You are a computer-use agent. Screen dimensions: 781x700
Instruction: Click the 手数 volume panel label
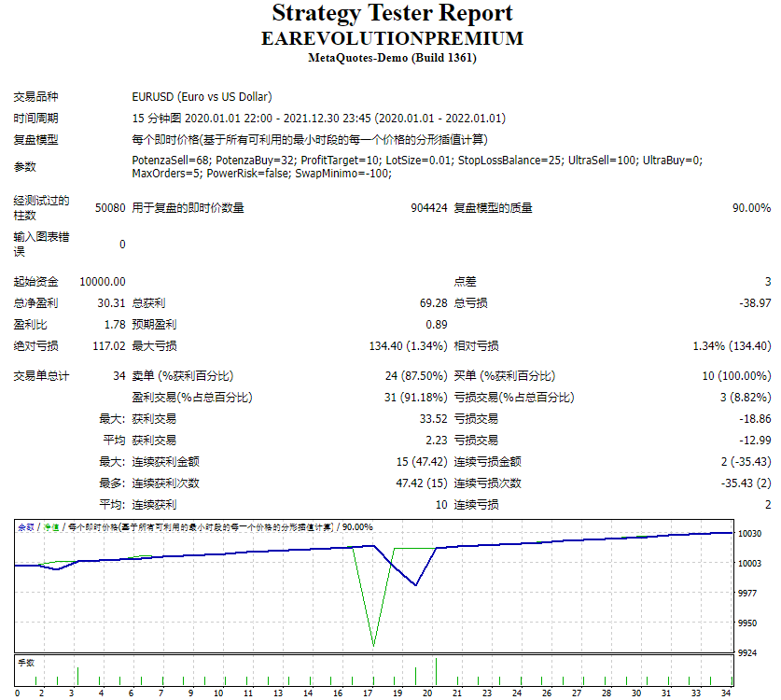click(x=26, y=663)
